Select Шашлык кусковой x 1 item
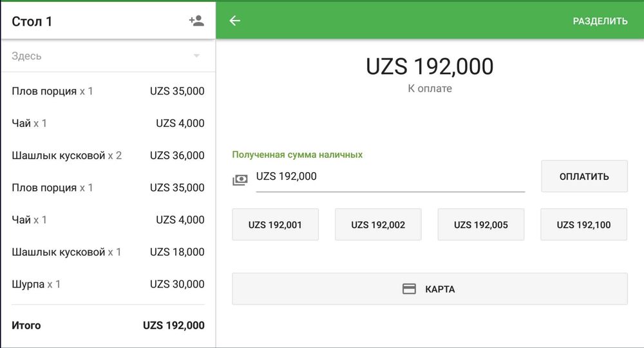Viewport: 644px width, 348px height. (108, 252)
